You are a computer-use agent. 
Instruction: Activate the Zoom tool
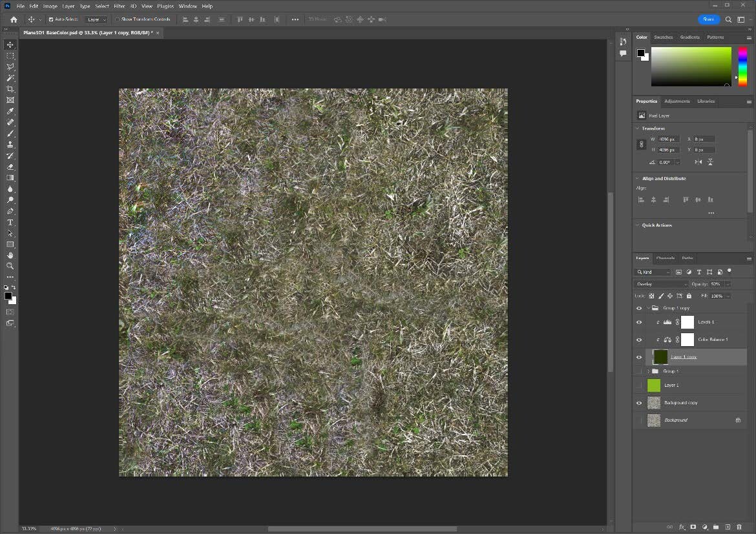(10, 266)
